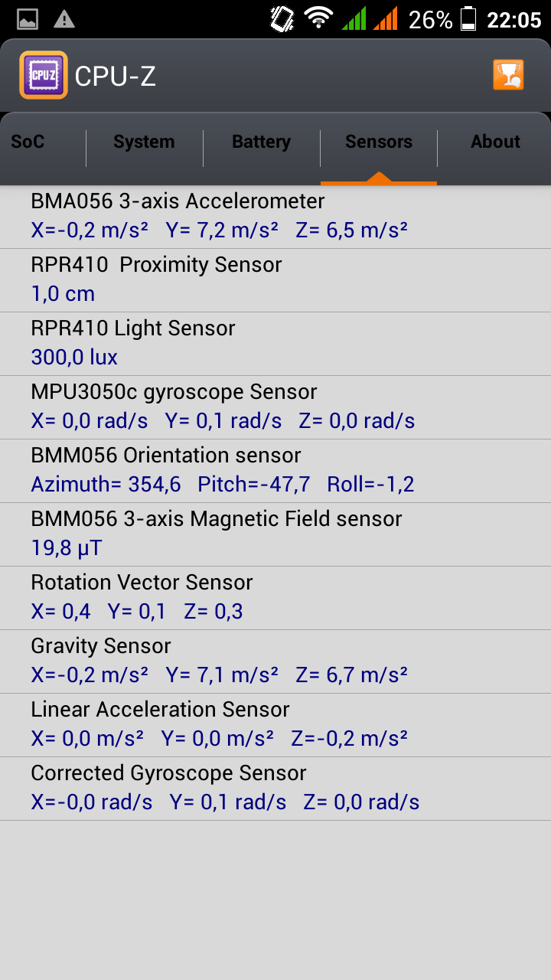This screenshot has height=980, width=551.
Task: Tap the RPR410 Proximity Sensor row
Action: pyautogui.click(x=275, y=279)
